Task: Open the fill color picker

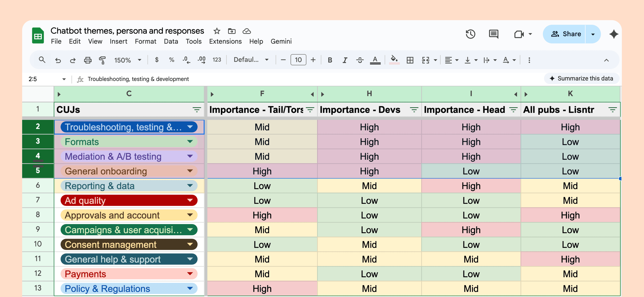Action: 394,60
